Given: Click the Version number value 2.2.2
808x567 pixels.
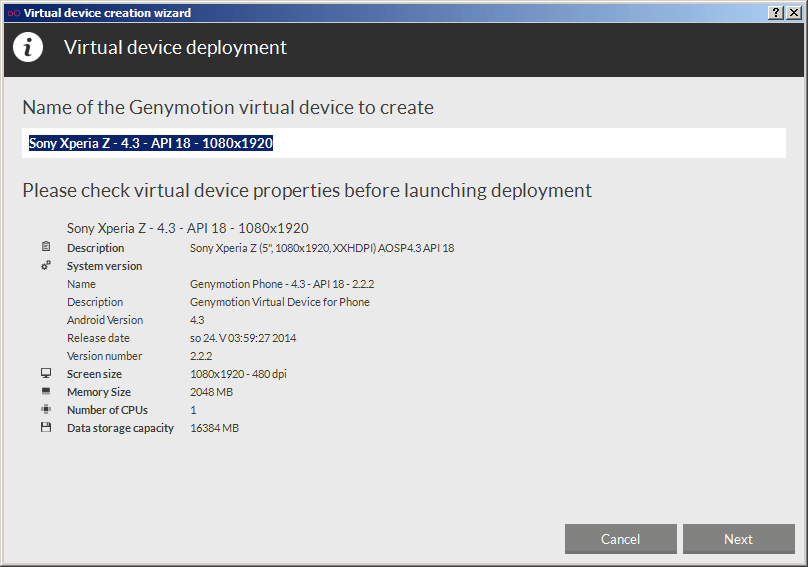Looking at the screenshot, I should 201,356.
